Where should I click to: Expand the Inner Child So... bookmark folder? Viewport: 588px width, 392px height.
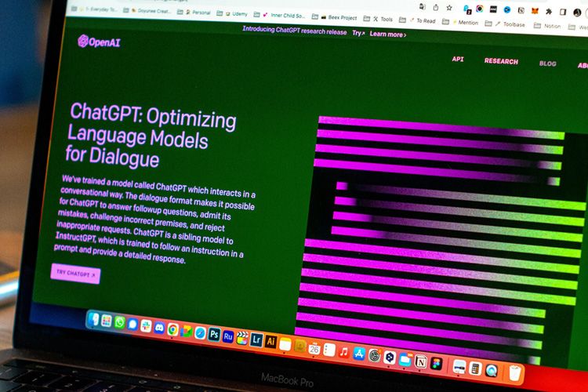279,16
